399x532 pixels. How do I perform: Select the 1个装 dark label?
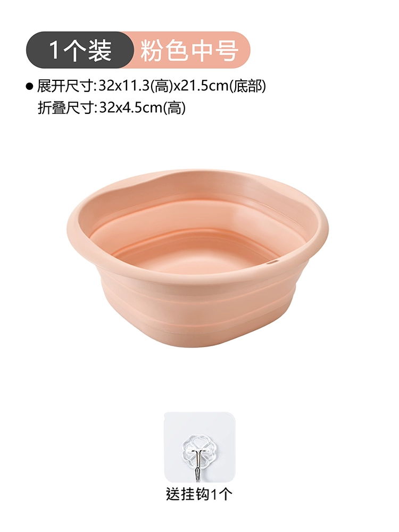(x=80, y=50)
